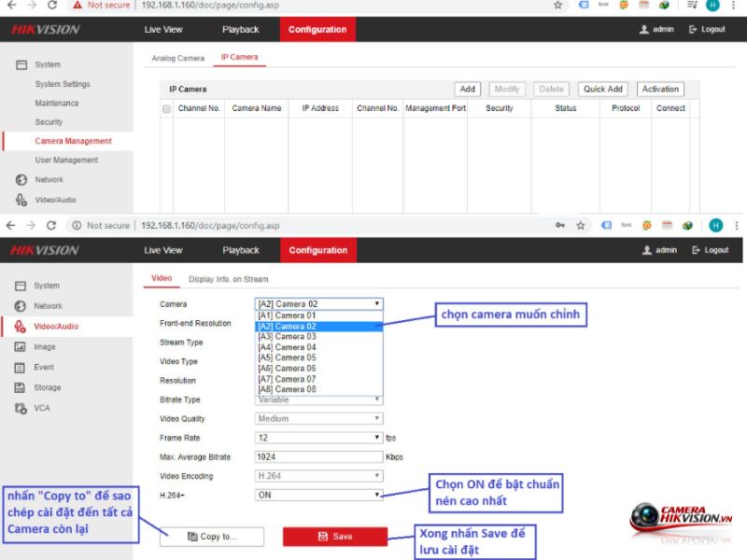Open the Bitrate Type Variable dropdown
This screenshot has height=560, width=747.
point(318,400)
